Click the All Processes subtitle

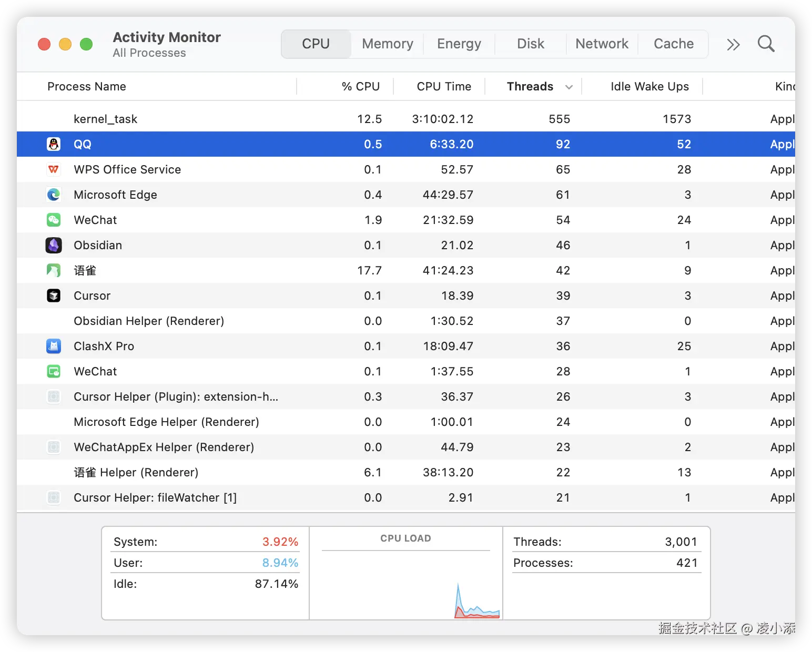point(149,53)
